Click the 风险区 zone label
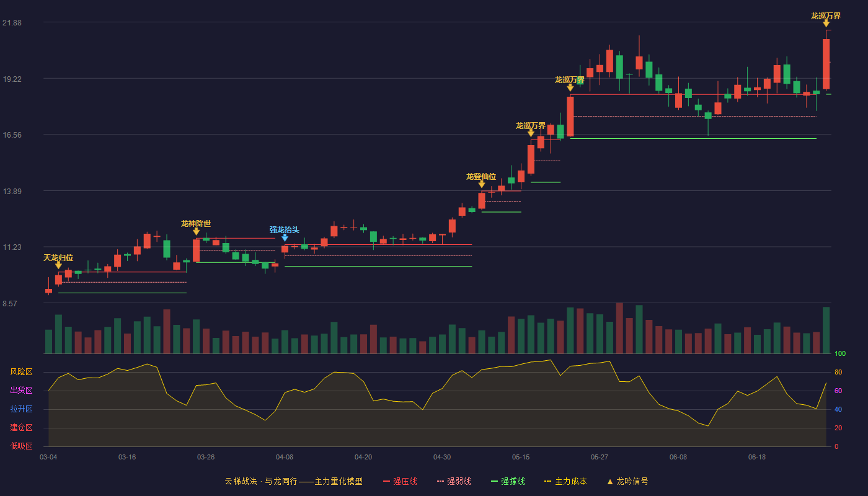Image resolution: width=868 pixels, height=496 pixels. pos(21,372)
